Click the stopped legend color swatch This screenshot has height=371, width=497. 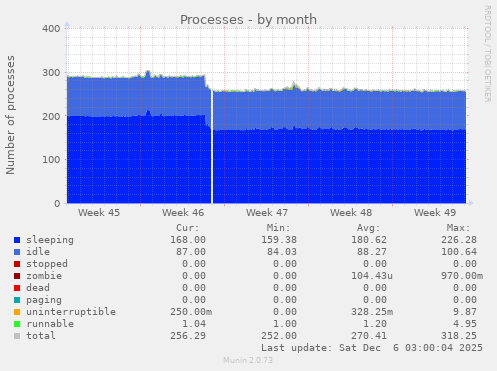(x=17, y=264)
